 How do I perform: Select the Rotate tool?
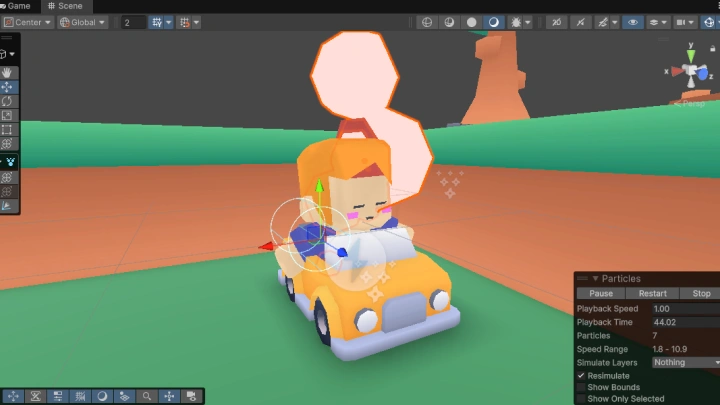coord(7,101)
